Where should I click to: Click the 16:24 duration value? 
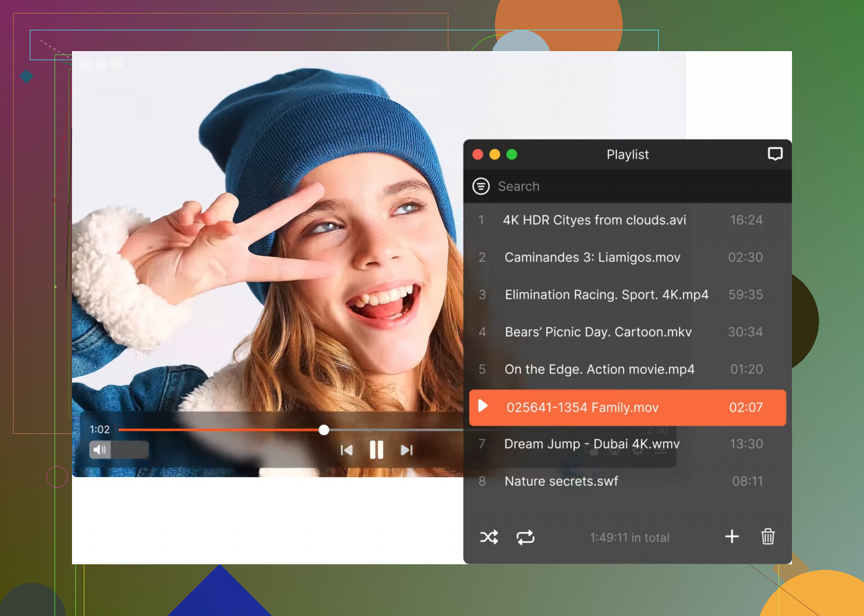click(x=746, y=220)
